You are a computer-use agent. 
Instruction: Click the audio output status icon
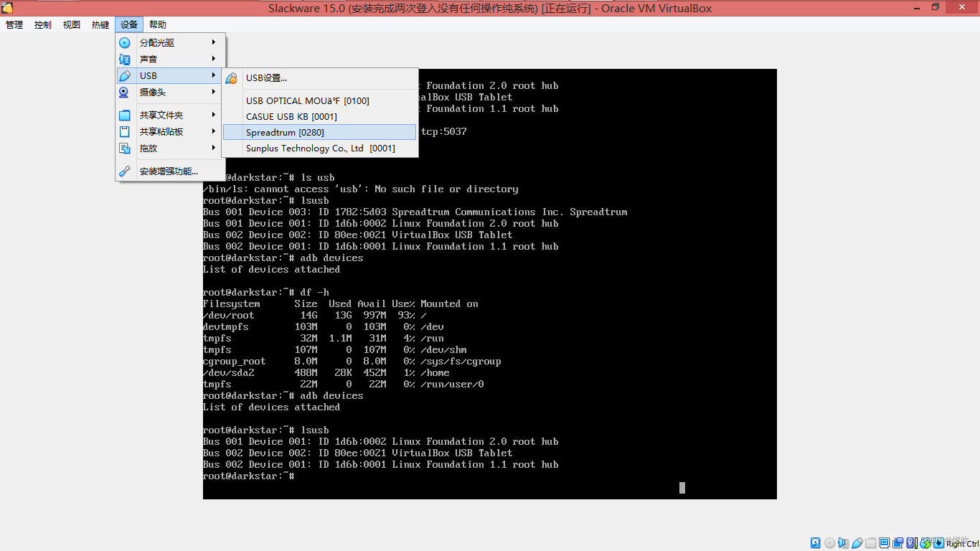coord(843,542)
